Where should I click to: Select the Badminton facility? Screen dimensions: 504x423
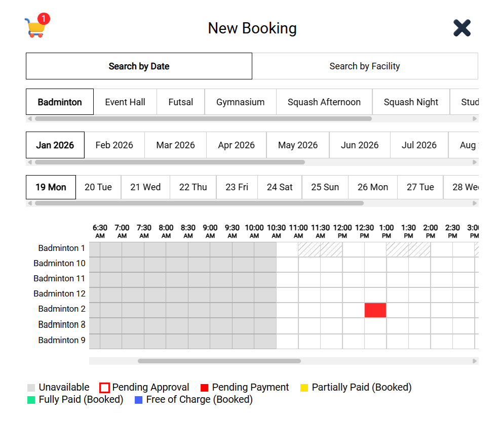(59, 102)
